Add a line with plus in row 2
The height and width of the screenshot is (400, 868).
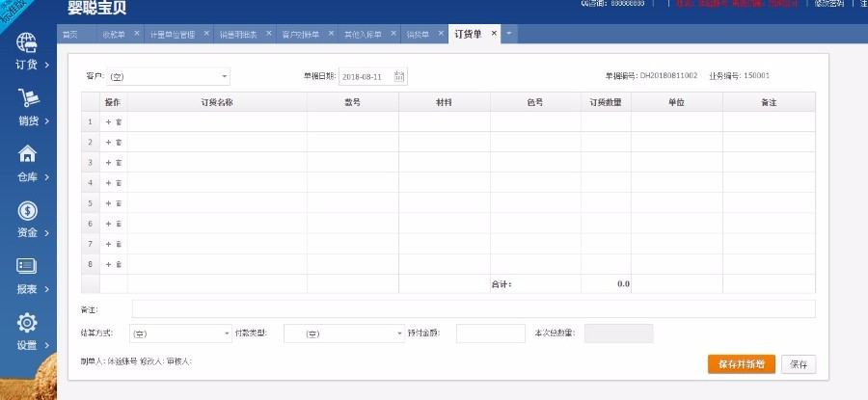(x=108, y=143)
